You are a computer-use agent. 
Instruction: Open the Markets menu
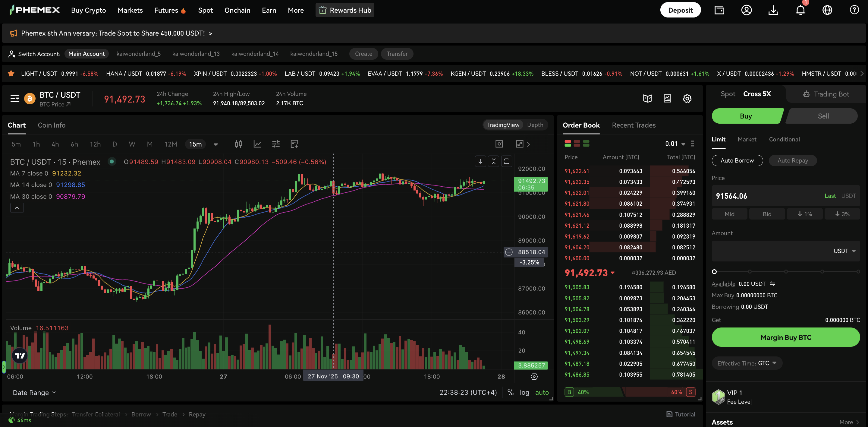point(130,10)
